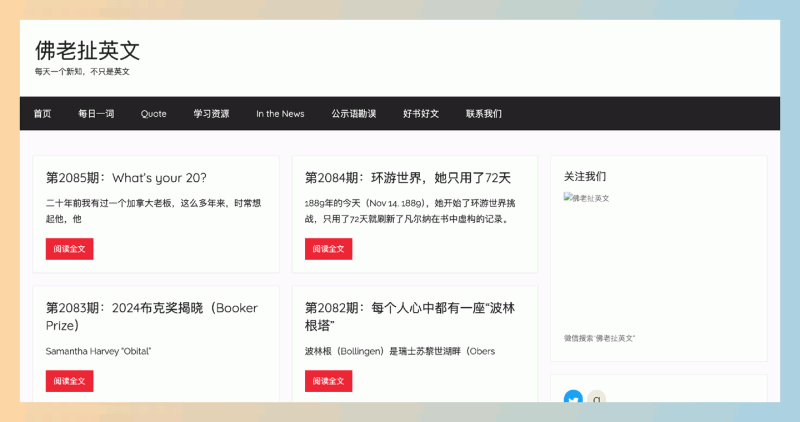The image size is (800, 422).
Task: Open the 佛老扯英文 site title link
Action: click(x=87, y=51)
